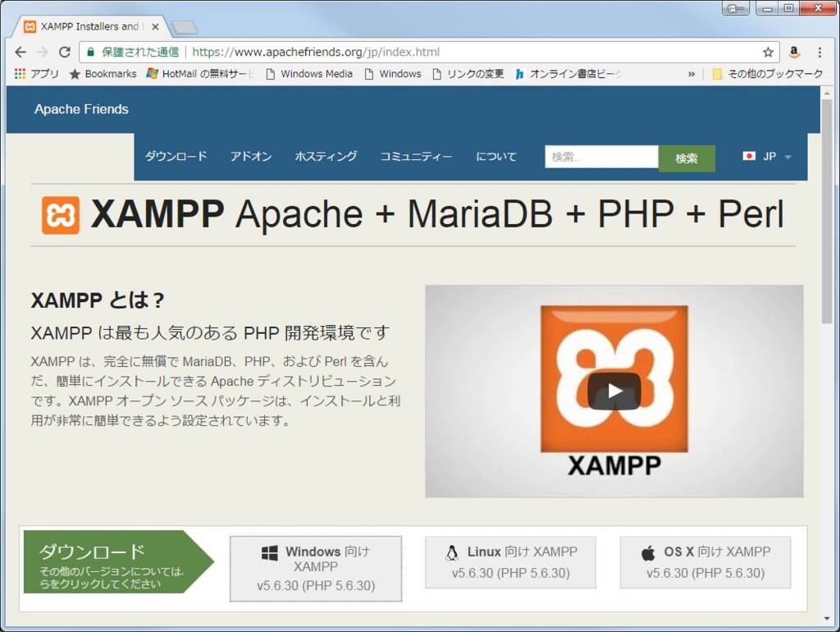Click scrollbar down arrow
This screenshot has height=632, width=840.
click(827, 619)
